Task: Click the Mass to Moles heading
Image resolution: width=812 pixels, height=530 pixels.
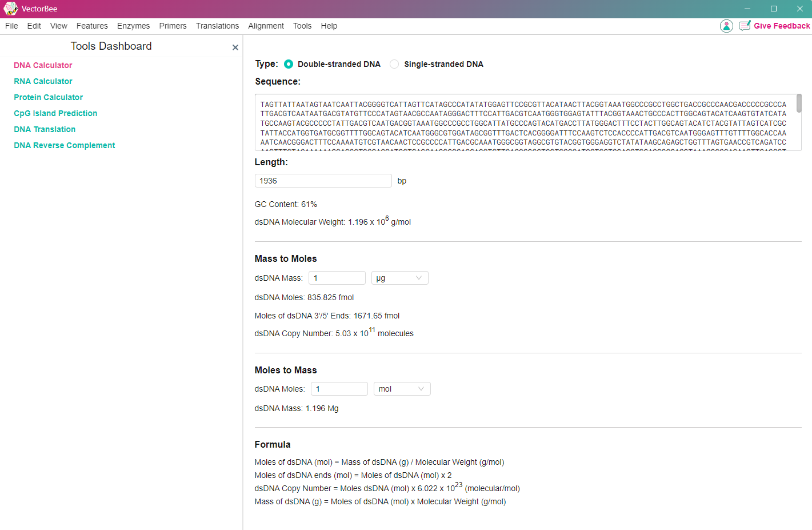Action: [286, 258]
